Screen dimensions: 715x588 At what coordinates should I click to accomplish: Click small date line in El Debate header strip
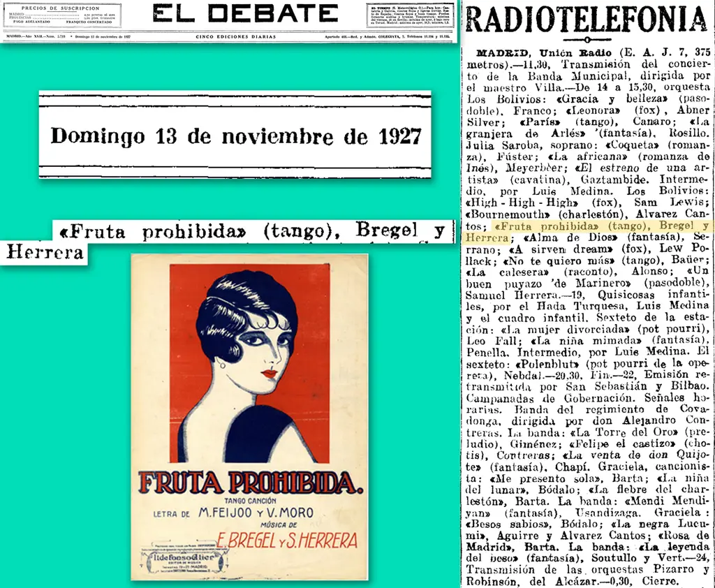(103, 37)
